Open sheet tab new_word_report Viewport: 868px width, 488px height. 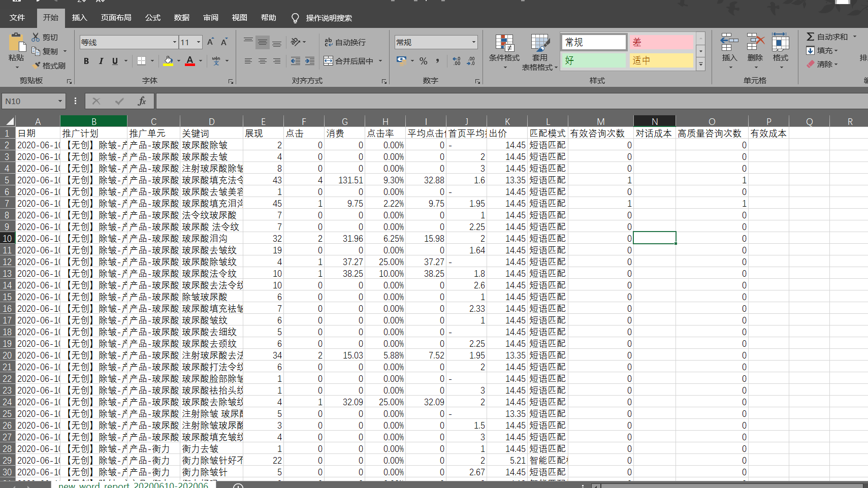[x=133, y=485]
